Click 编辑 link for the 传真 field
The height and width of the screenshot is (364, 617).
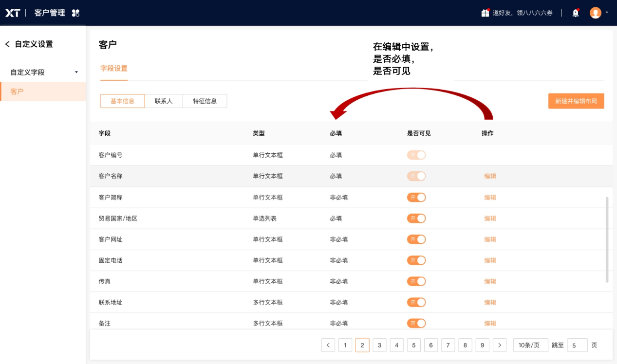click(490, 281)
